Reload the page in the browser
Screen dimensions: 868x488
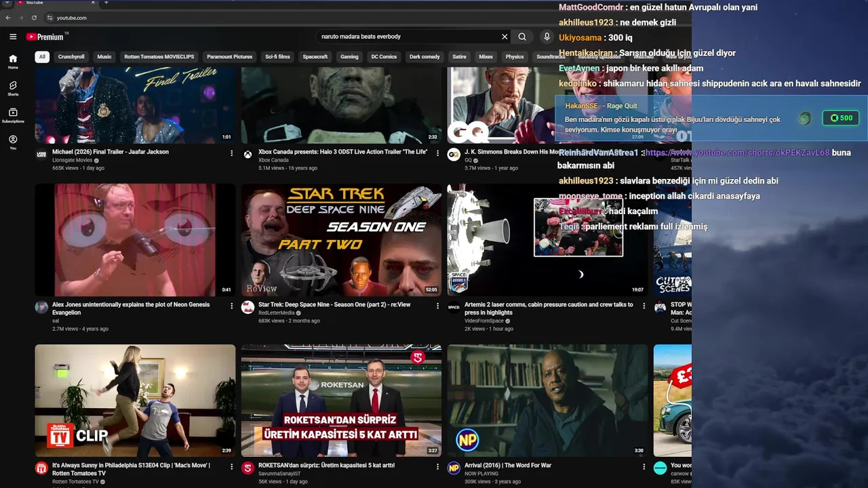(x=34, y=18)
